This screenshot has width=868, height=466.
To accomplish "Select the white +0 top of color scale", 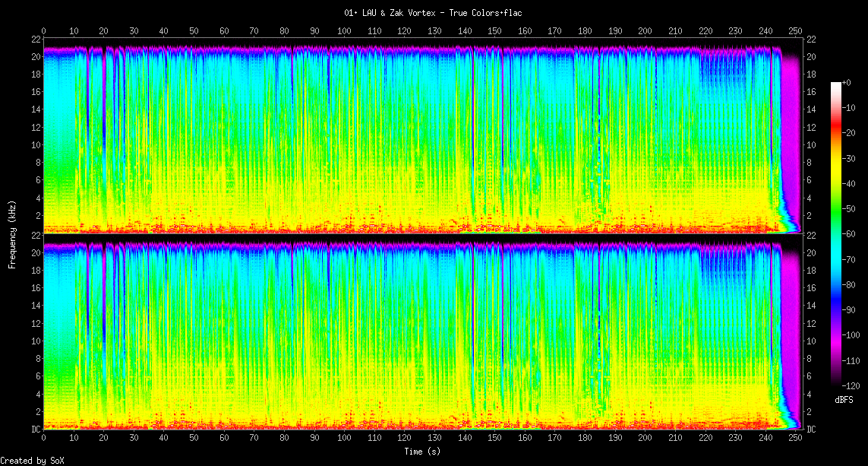I will click(836, 84).
